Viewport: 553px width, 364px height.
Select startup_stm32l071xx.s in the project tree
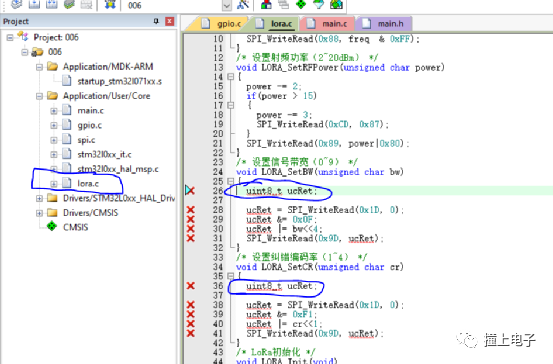pyautogui.click(x=120, y=81)
